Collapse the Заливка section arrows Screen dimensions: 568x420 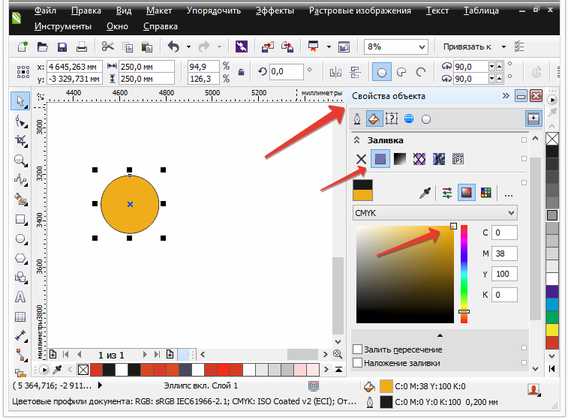point(357,140)
